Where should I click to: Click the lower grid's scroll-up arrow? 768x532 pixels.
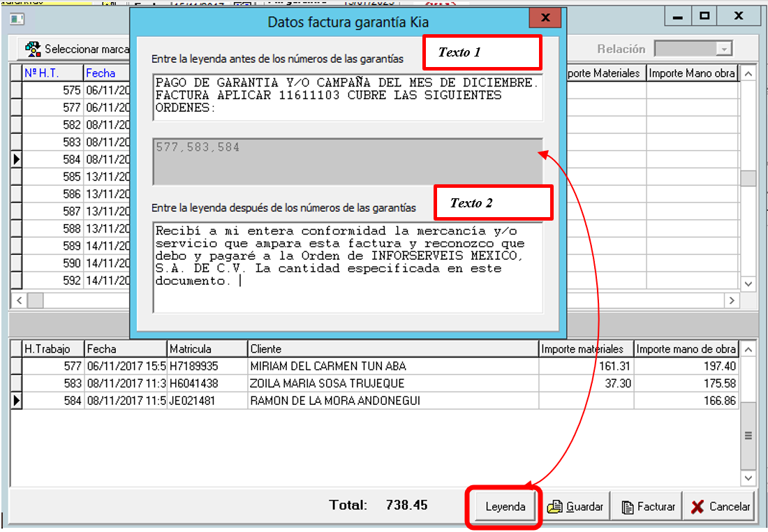(748, 349)
